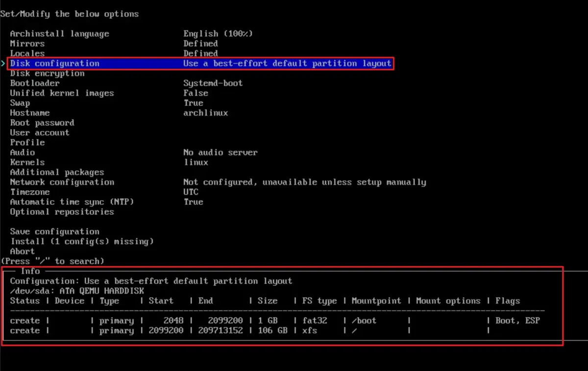Open the Hostname entry
588x371 pixels.
[x=29, y=113]
